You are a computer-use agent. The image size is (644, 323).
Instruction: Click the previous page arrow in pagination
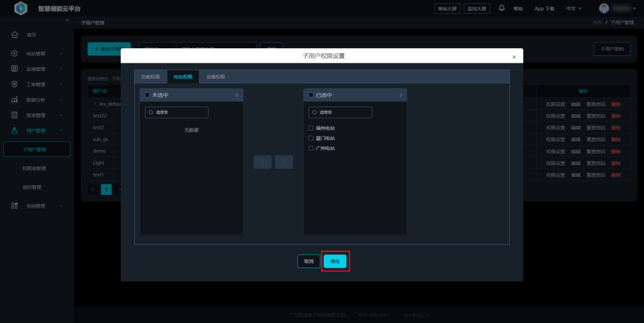point(93,189)
